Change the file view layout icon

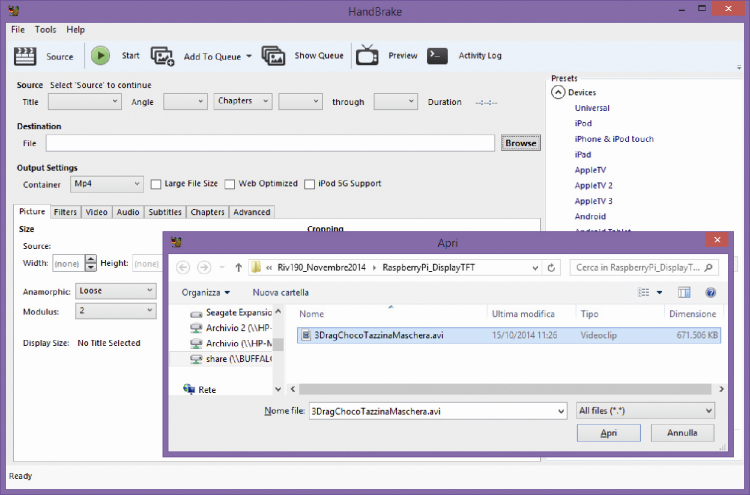(644, 292)
